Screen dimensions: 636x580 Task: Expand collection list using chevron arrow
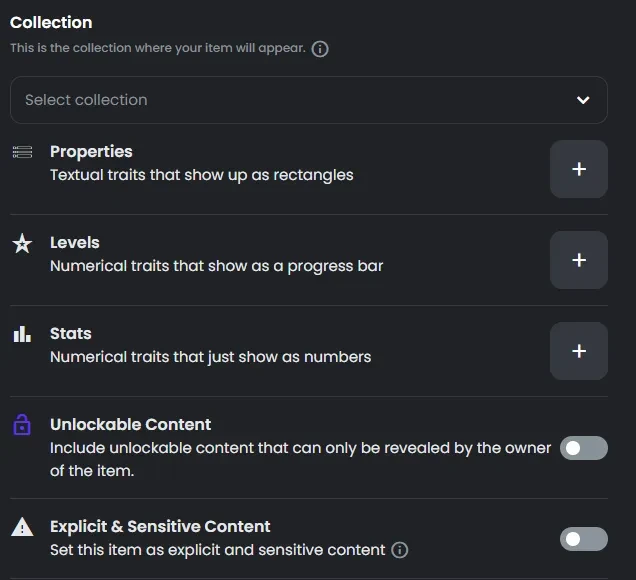pos(583,100)
